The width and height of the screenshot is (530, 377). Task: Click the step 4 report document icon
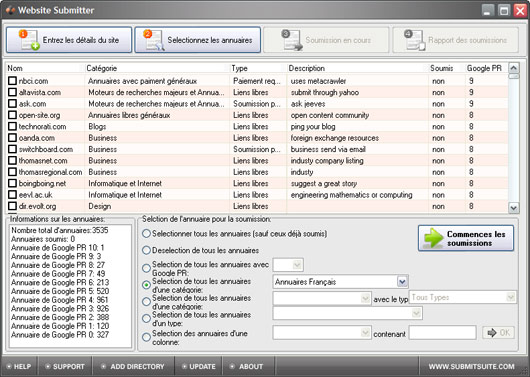click(415, 40)
